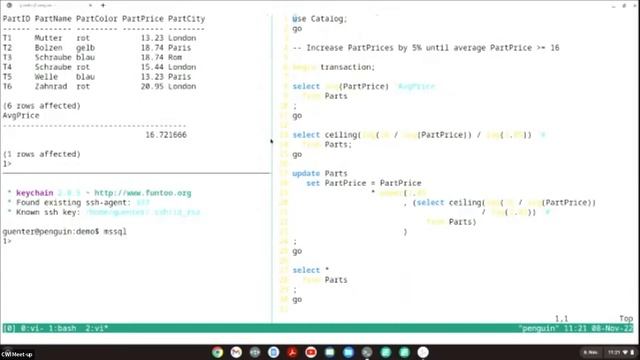Click the PartColor column header

point(97,19)
